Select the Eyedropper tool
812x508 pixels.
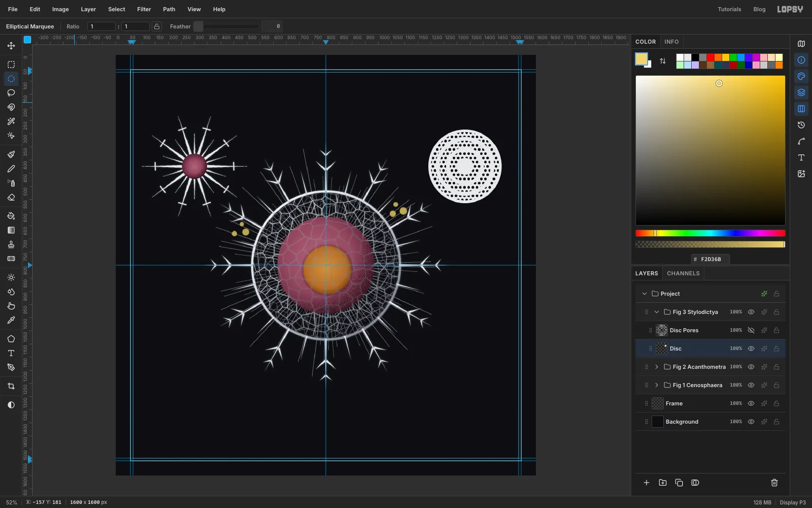[x=11, y=320]
